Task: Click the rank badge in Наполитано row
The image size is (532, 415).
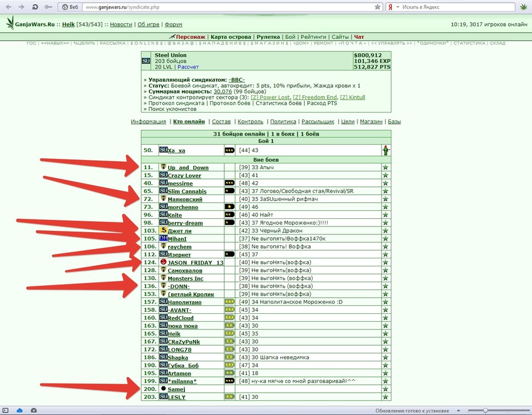Action: pyautogui.click(x=230, y=302)
